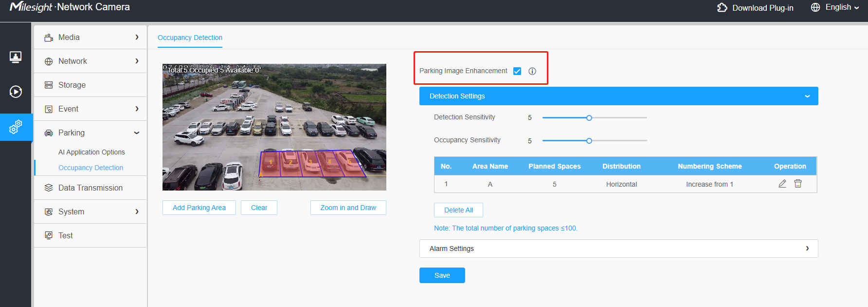
Task: Click the Download Plug-in link
Action: (x=763, y=8)
